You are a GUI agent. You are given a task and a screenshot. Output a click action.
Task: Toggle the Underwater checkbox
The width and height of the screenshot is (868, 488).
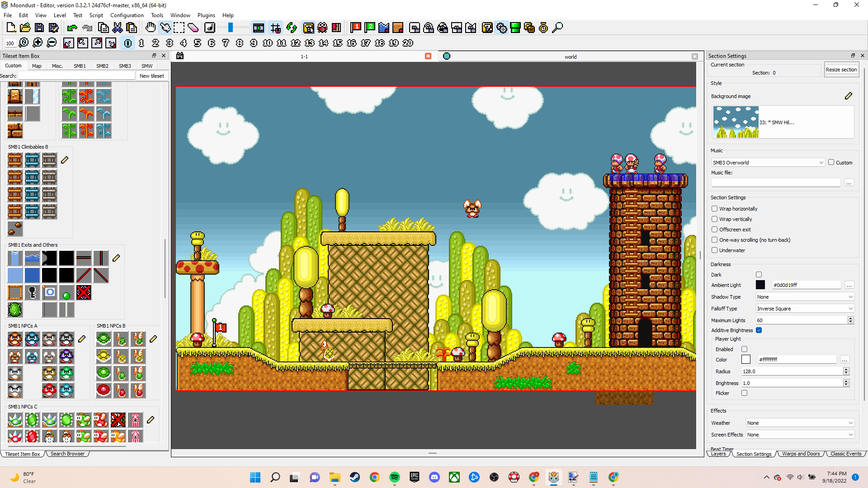point(715,250)
